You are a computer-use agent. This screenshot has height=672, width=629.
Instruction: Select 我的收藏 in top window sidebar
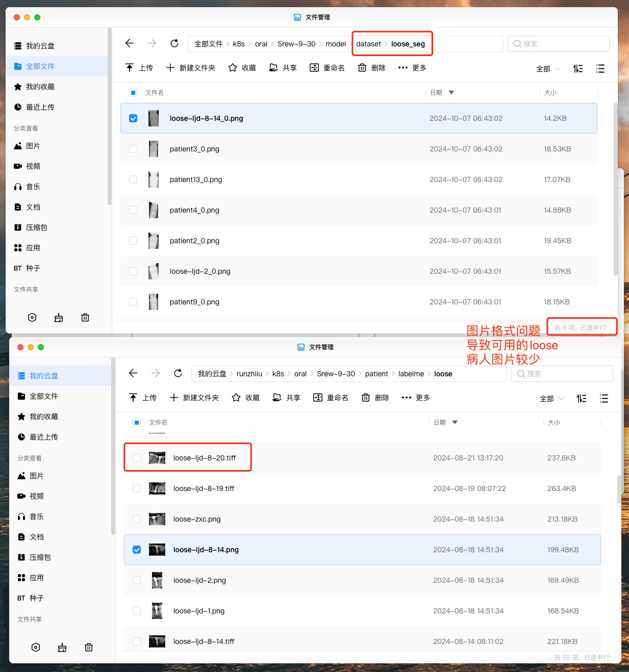57,87
